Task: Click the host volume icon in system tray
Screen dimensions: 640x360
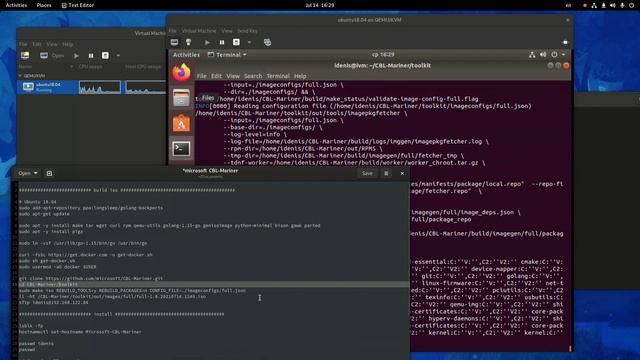Action: point(613,5)
